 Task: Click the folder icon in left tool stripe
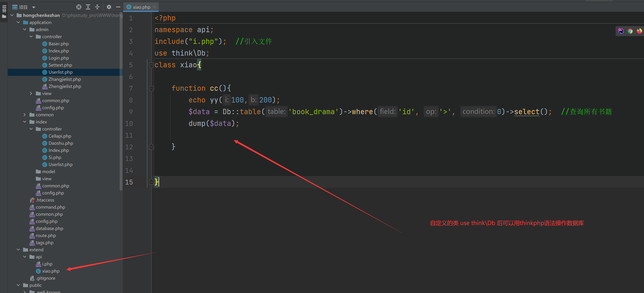(x=4, y=17)
